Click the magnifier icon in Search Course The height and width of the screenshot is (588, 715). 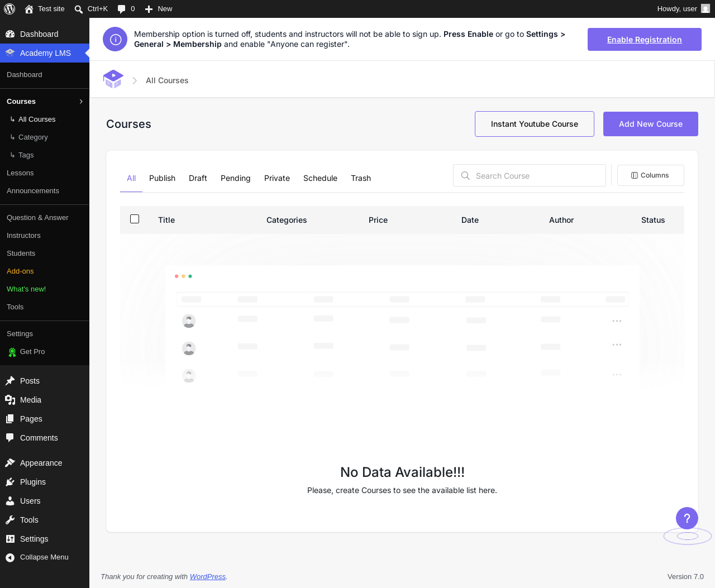pos(465,176)
